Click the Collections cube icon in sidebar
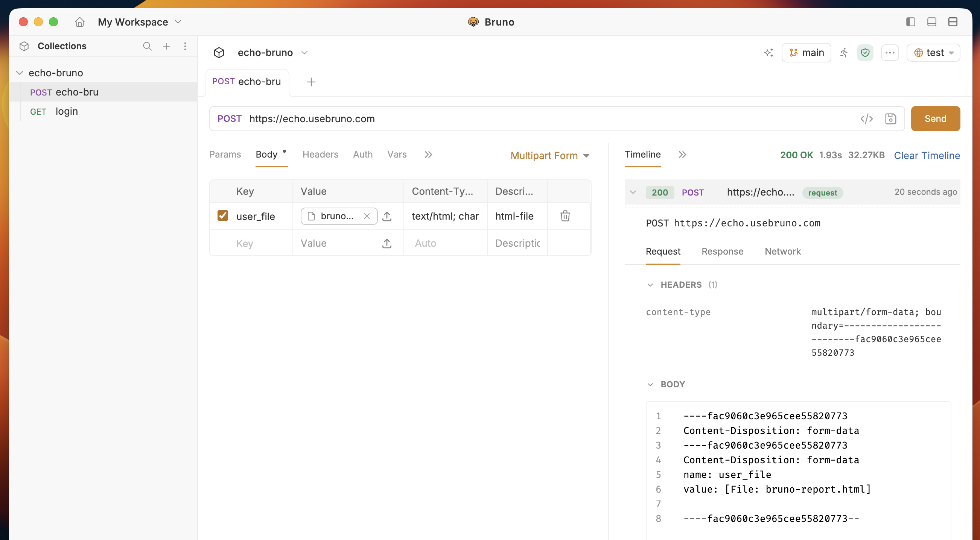Image resolution: width=980 pixels, height=540 pixels. coord(24,46)
